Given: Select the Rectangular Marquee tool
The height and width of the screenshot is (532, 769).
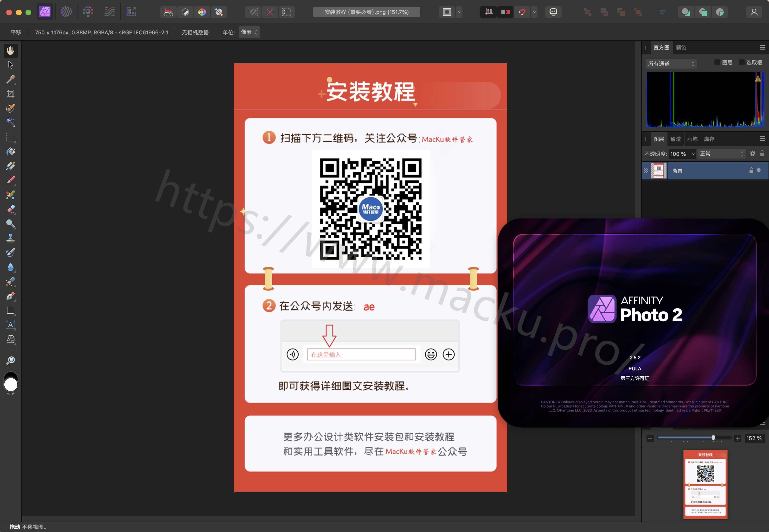Looking at the screenshot, I should 11,137.
